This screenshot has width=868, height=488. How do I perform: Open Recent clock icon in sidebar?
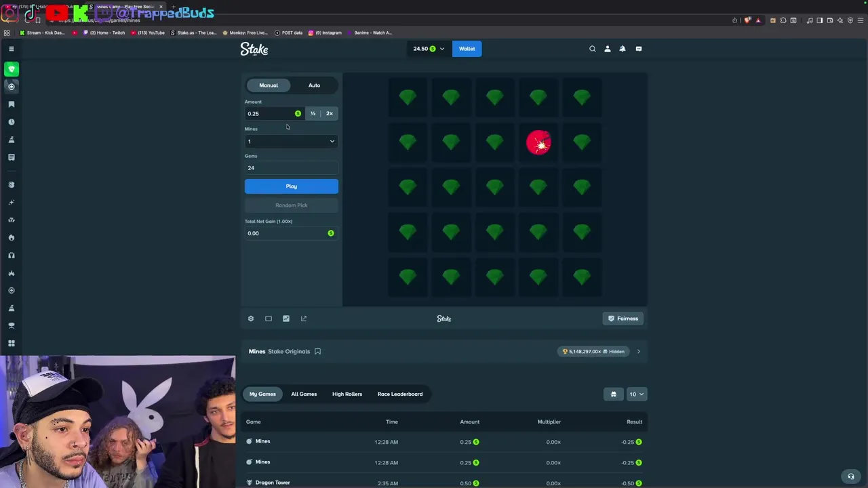coord(12,122)
